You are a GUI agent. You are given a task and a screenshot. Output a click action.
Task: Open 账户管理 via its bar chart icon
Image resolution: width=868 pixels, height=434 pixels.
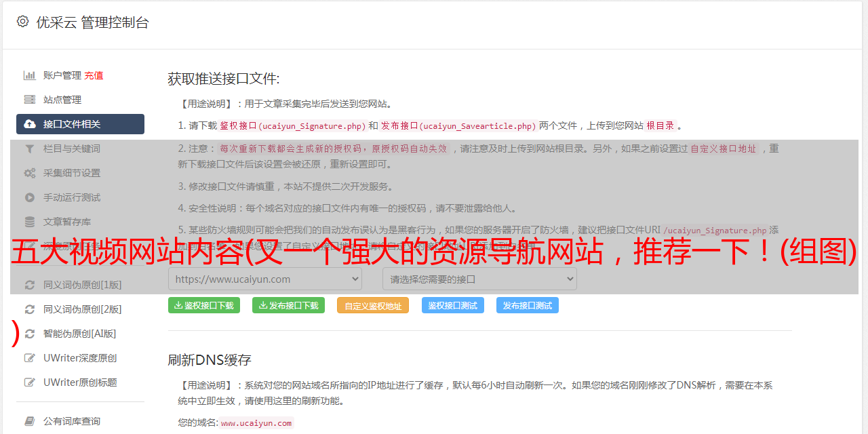pos(30,75)
